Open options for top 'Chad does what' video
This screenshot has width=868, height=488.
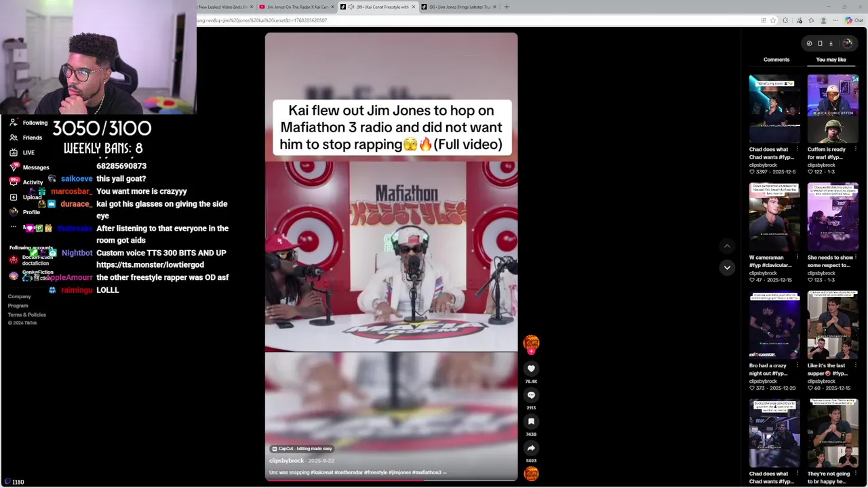(x=797, y=149)
